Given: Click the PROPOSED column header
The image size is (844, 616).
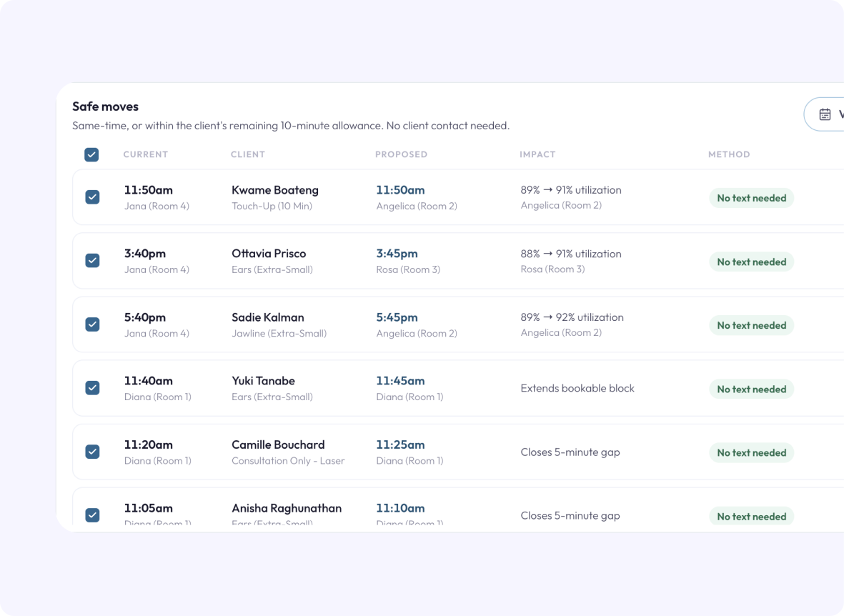Looking at the screenshot, I should (x=401, y=154).
